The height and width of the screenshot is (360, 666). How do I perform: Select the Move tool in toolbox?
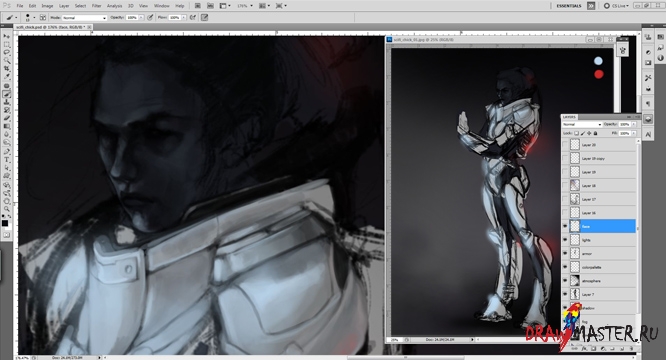[6, 37]
